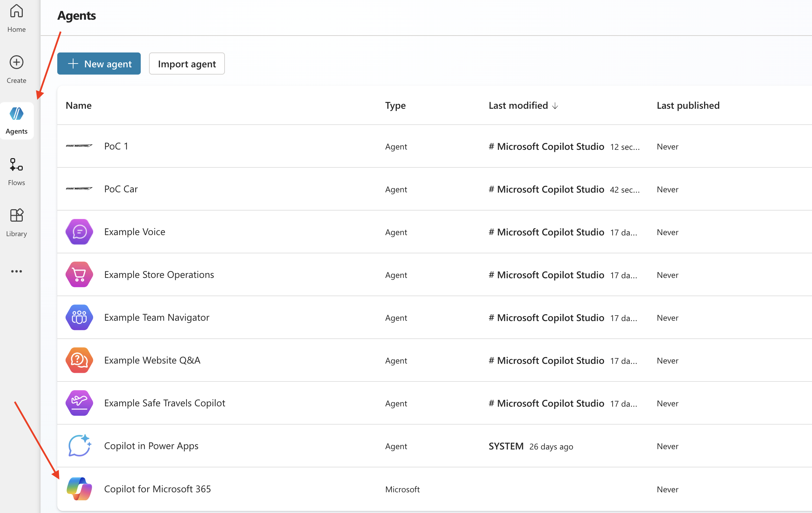Click the Create plus icon in sidebar
The image size is (812, 513).
coord(17,62)
